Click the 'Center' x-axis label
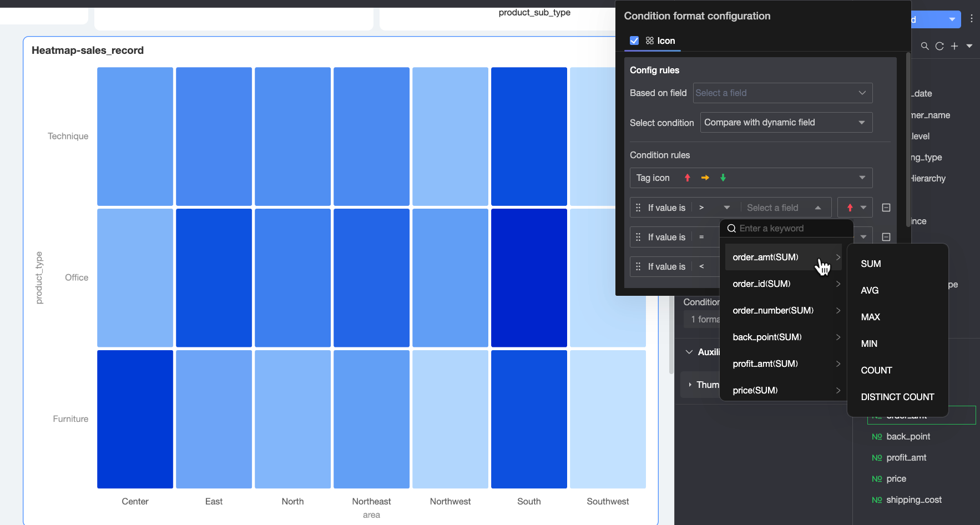Screen dimensions: 980x525 pos(135,502)
